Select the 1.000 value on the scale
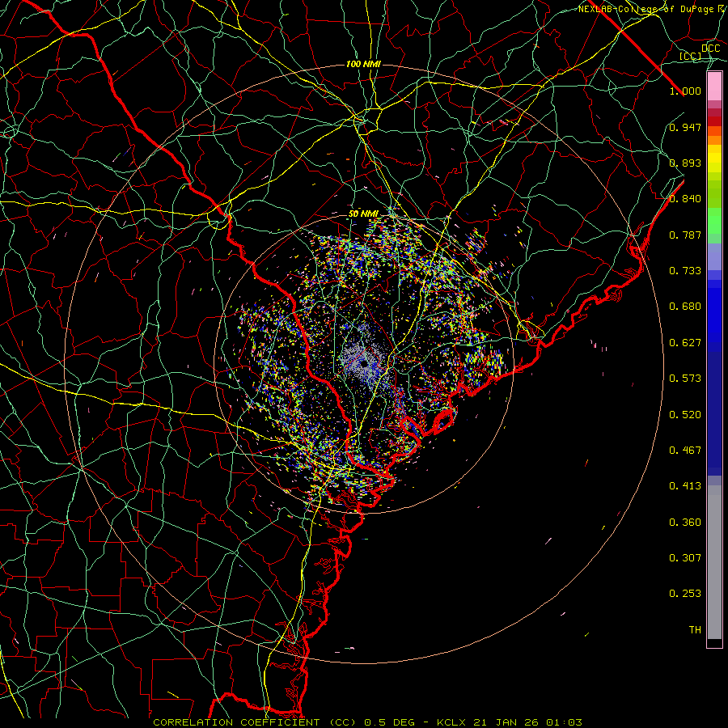This screenshot has width=728, height=728. coord(685,91)
